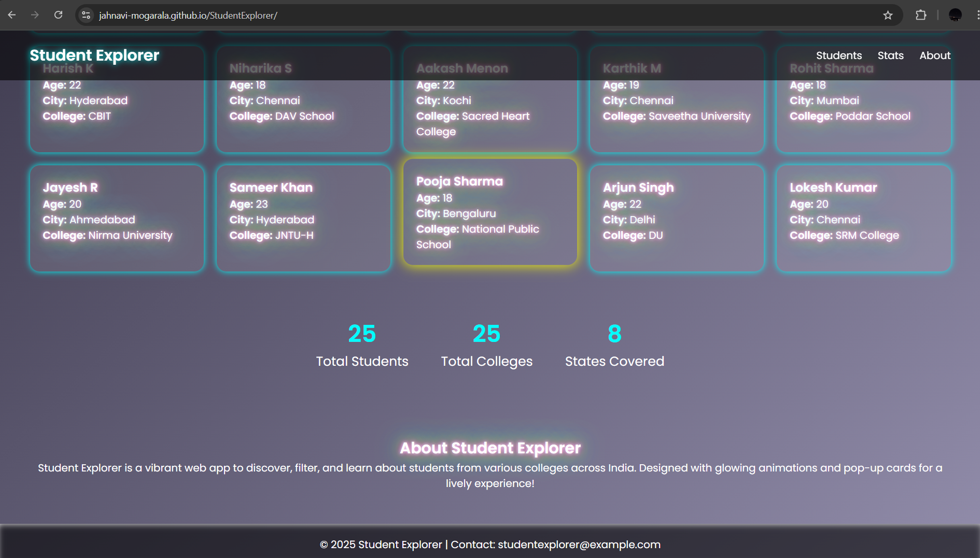Click the number 8 above States Covered
The height and width of the screenshot is (558, 980).
pos(614,334)
